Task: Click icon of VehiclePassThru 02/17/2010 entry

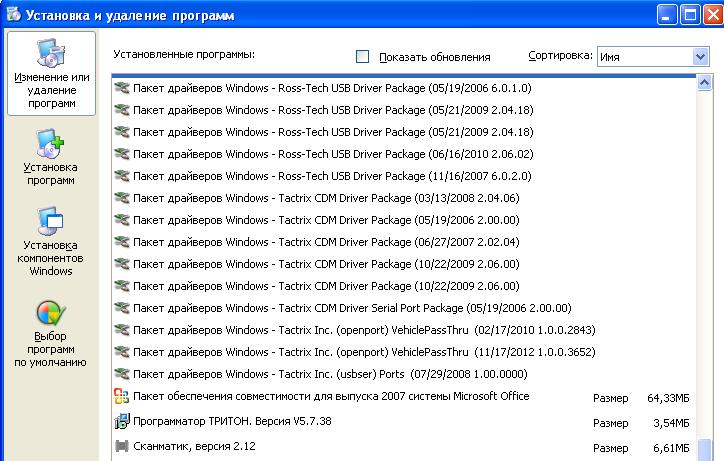Action: tap(121, 330)
